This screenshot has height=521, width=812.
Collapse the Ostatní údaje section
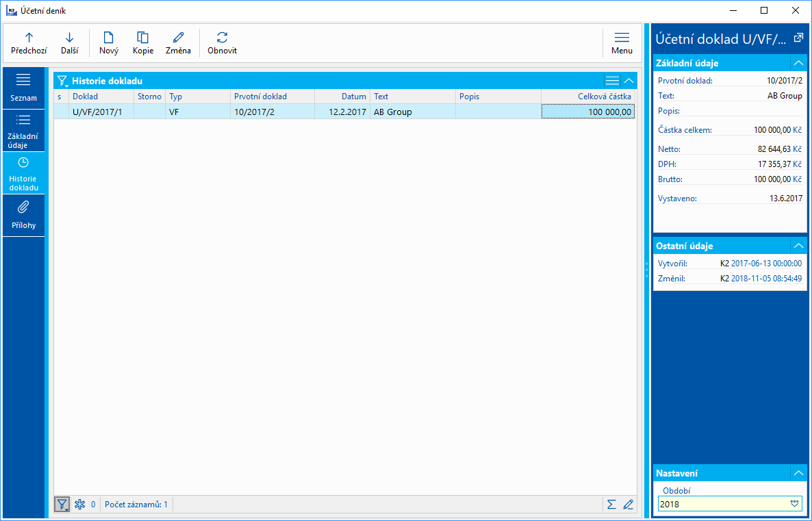(x=798, y=246)
